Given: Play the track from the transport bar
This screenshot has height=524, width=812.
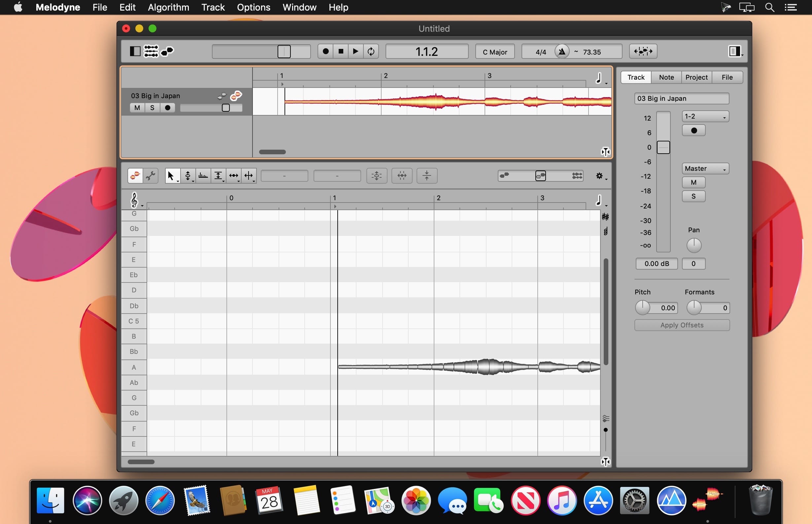Looking at the screenshot, I should 355,52.
